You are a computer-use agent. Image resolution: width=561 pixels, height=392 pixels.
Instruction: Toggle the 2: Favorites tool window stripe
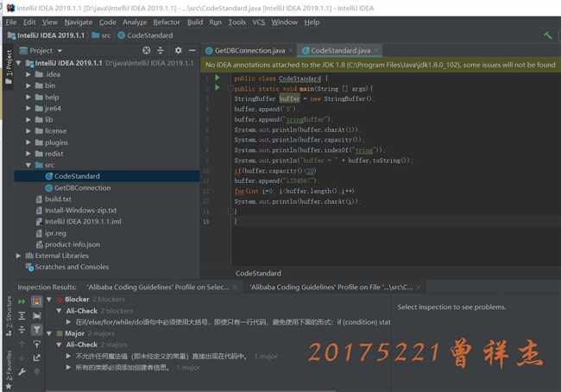coord(9,370)
